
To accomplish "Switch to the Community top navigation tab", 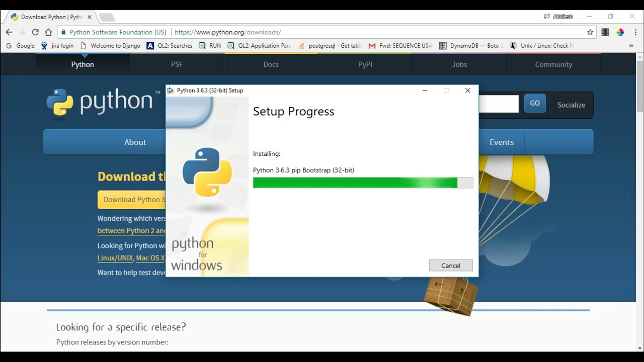I will tap(553, 64).
